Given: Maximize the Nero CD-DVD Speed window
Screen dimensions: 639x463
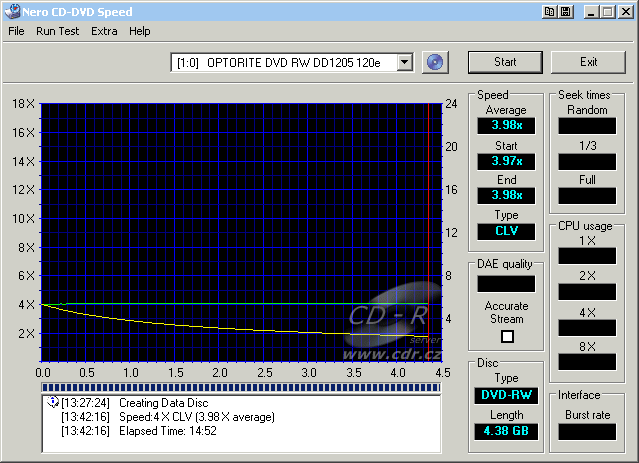Looking at the screenshot, I should tap(608, 12).
